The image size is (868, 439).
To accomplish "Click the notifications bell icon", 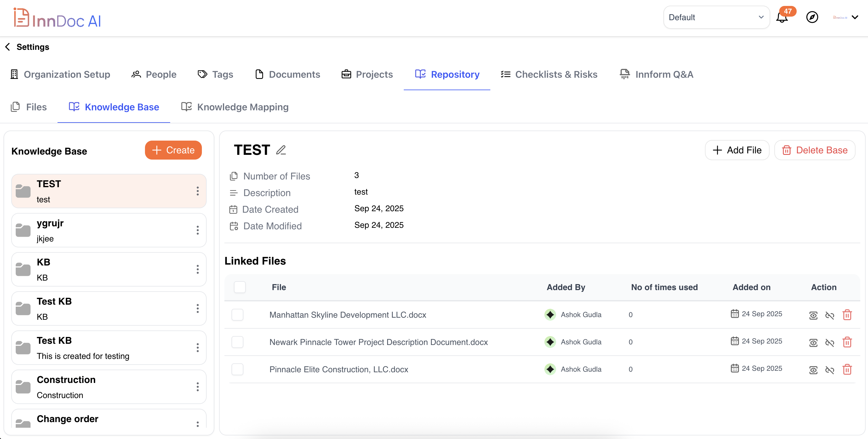I will coord(782,18).
